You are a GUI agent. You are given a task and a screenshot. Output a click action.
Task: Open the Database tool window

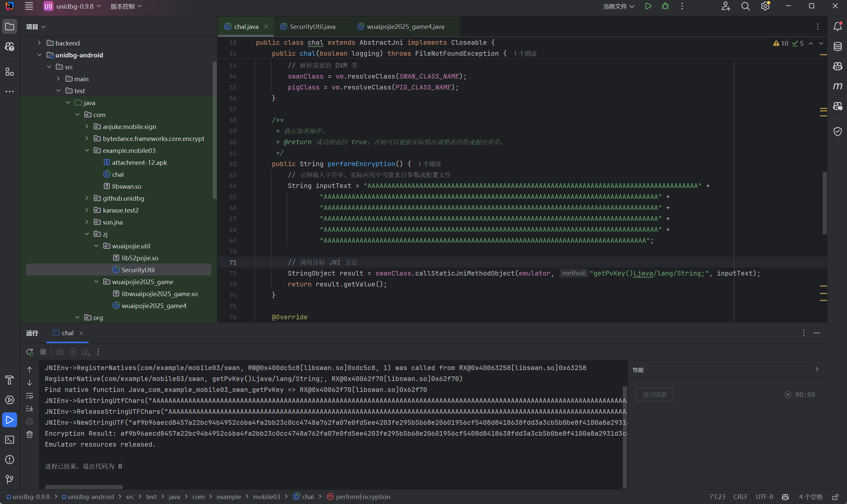(837, 46)
